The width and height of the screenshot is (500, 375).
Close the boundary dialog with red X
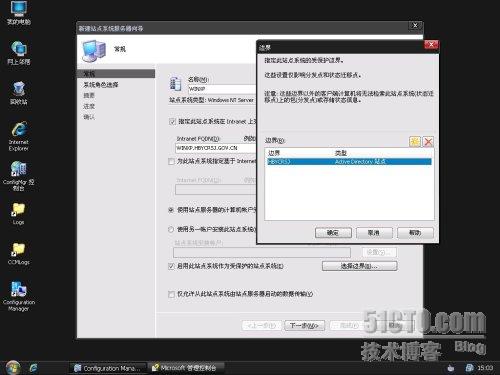(x=431, y=45)
